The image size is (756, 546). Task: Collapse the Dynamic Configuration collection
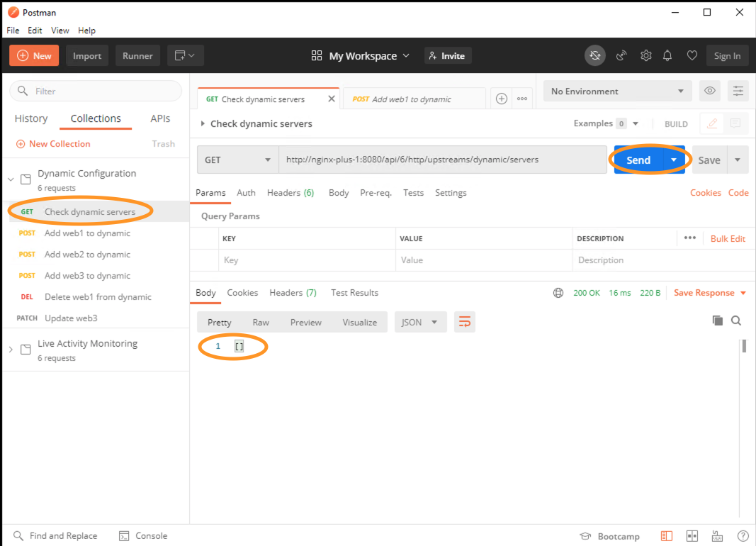11,179
